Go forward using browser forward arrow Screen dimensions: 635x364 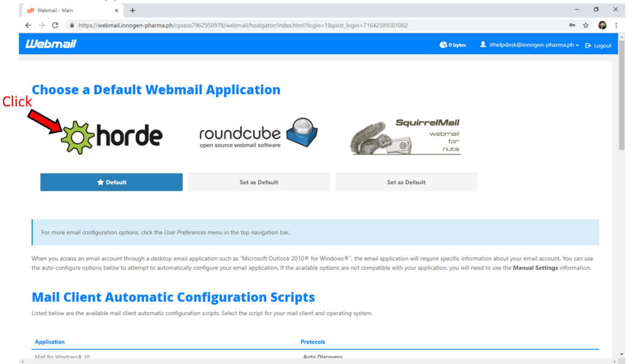42,25
